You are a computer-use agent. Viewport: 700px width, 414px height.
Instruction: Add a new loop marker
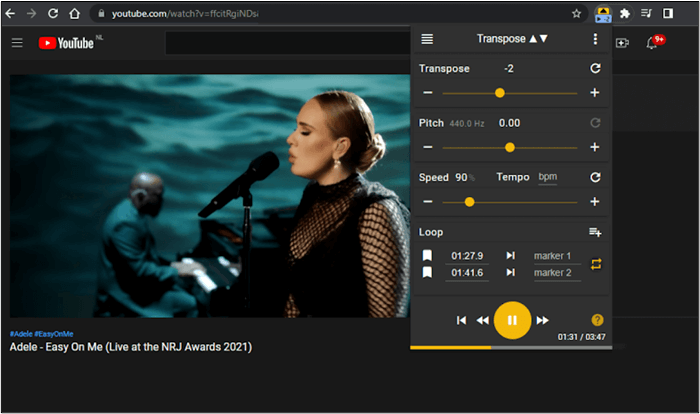click(595, 232)
